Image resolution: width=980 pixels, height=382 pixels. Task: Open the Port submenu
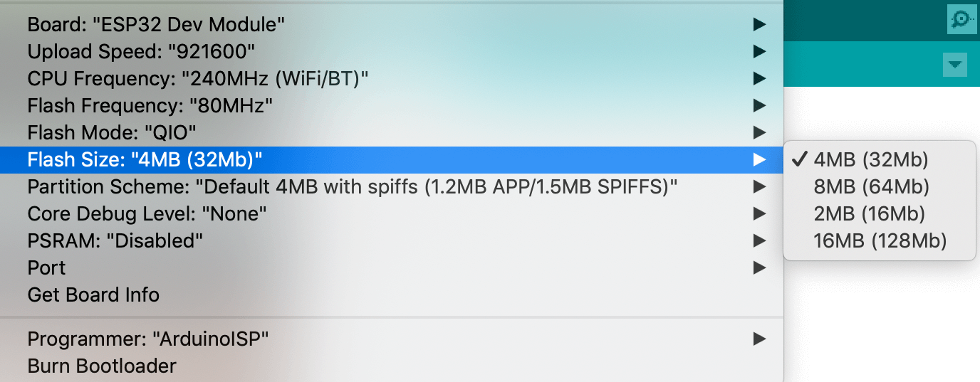(46, 267)
